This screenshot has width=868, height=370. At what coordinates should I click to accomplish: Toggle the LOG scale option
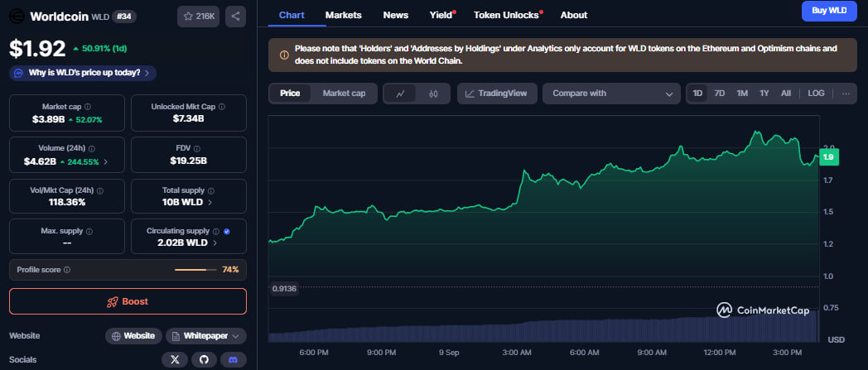coord(816,94)
